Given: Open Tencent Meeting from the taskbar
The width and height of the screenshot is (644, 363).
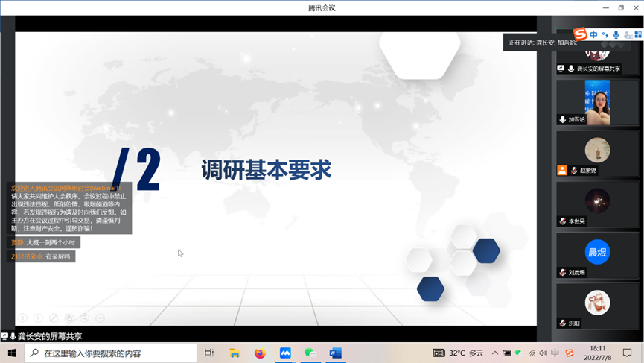Looking at the screenshot, I should click(285, 353).
